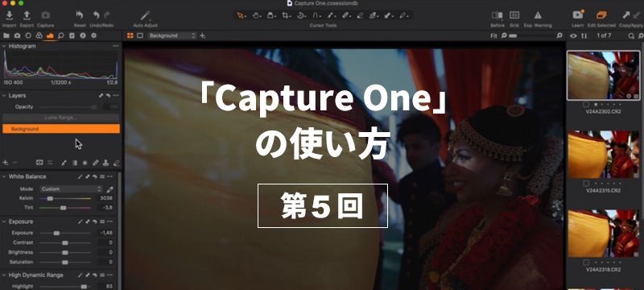Collapse the White Balance panel
Viewport: 644px width, 290px height.
(4, 176)
